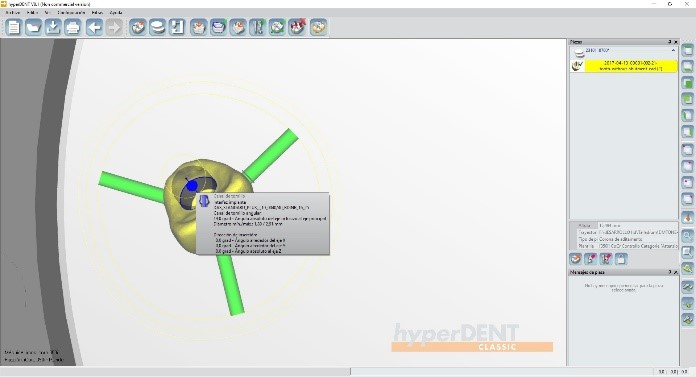Open the Ayuda menu
Viewport: 696px width, 377px height.
pos(116,12)
